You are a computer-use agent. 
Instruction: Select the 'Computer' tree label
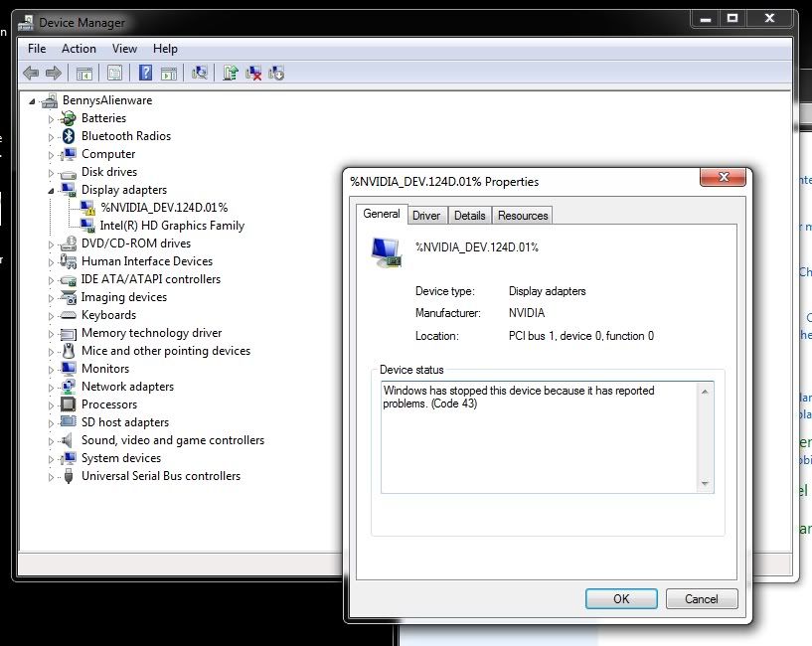(108, 154)
